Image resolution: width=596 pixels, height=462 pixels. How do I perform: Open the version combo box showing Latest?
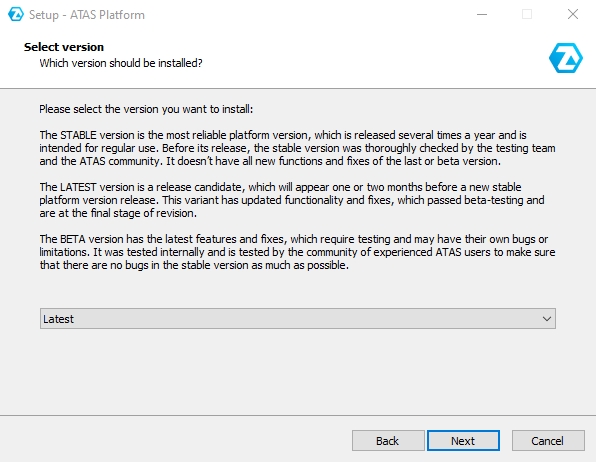click(x=298, y=319)
